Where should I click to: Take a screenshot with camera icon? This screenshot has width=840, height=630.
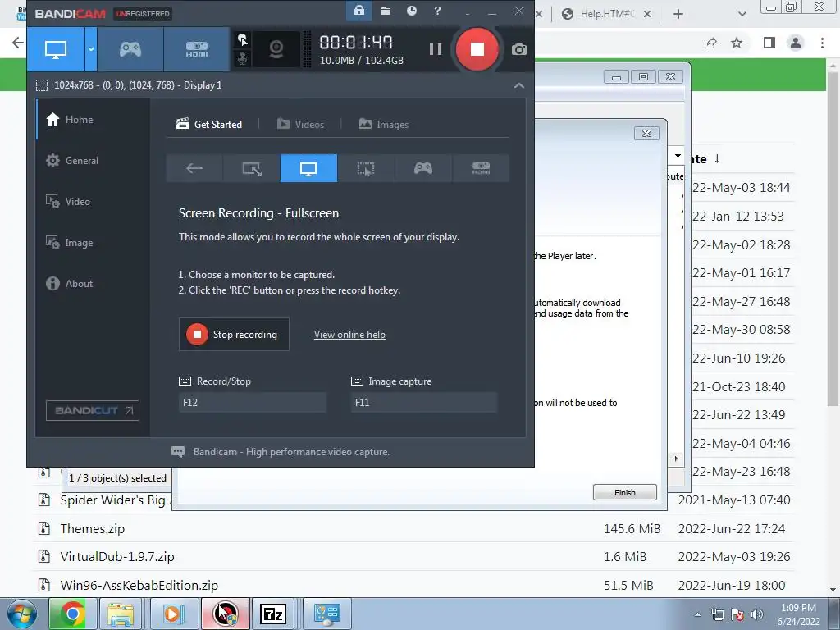click(518, 50)
